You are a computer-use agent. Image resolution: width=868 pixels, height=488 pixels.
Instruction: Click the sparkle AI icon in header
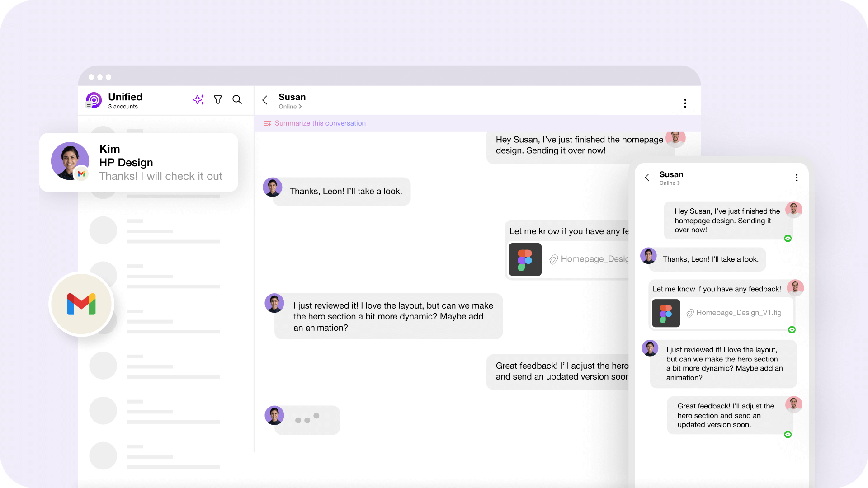(x=198, y=100)
